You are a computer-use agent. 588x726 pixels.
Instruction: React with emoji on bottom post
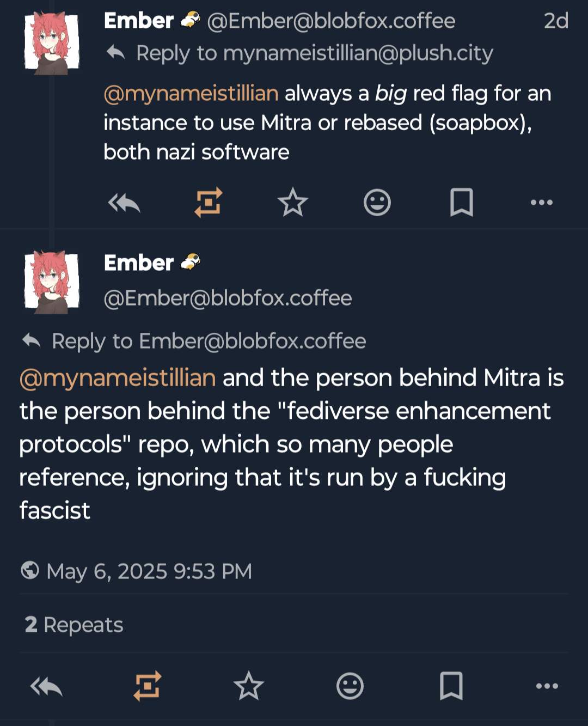tap(350, 686)
